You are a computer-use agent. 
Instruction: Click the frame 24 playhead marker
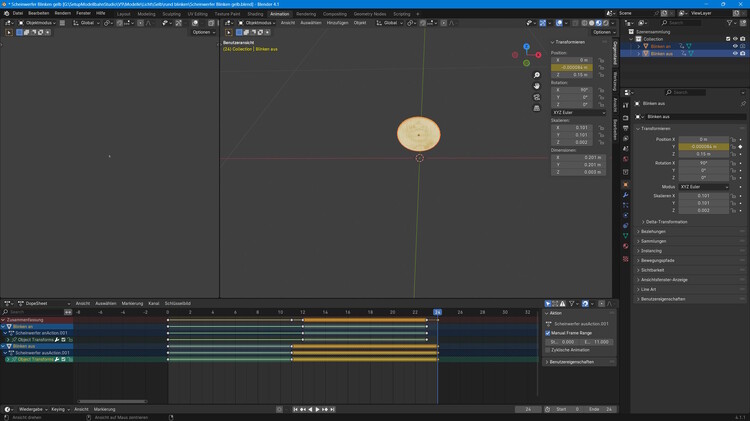pos(437,312)
